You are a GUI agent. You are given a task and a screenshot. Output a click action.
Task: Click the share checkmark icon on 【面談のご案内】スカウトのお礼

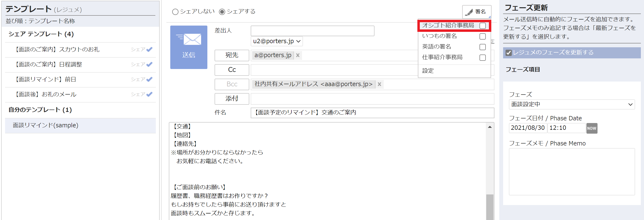click(x=149, y=49)
